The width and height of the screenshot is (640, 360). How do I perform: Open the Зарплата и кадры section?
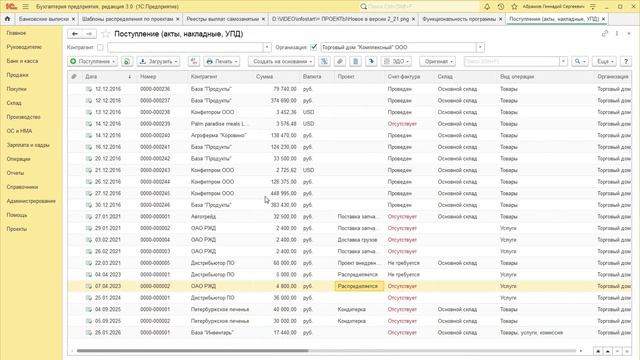[28, 145]
